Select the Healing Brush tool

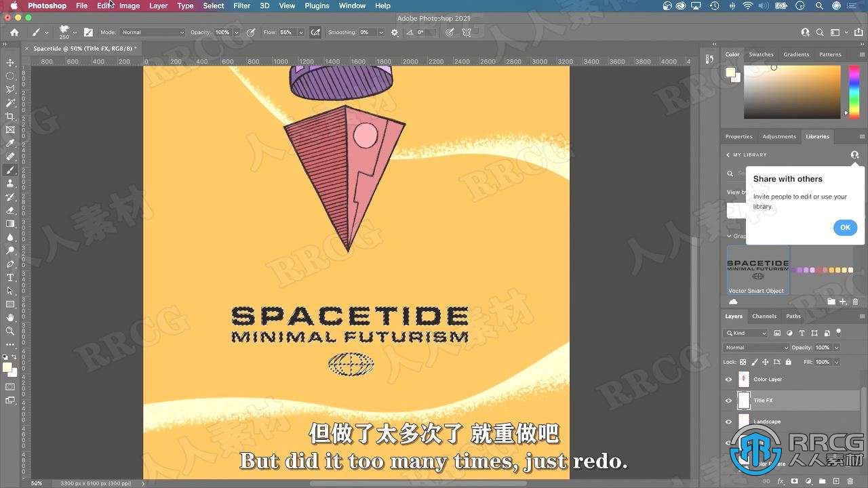click(x=10, y=157)
